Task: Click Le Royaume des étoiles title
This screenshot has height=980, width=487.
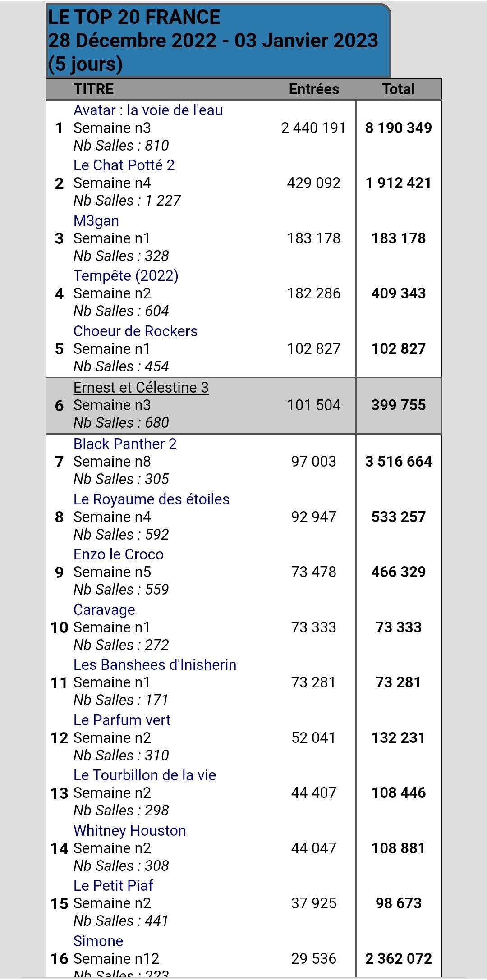Action: tap(151, 499)
